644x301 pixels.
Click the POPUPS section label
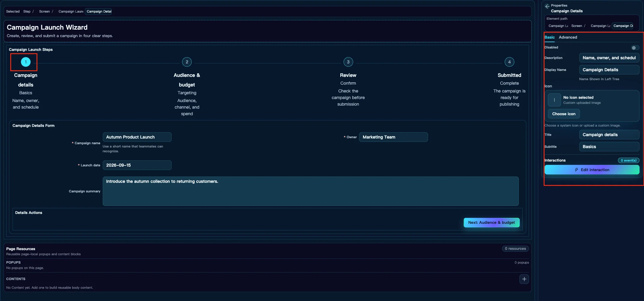(x=13, y=262)
